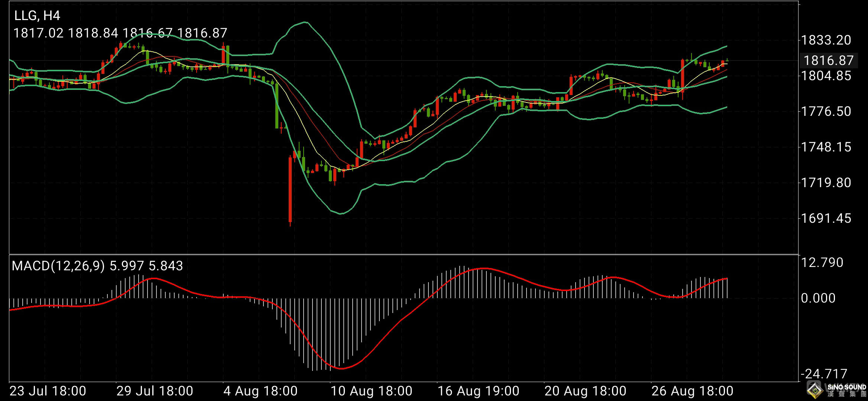
Task: Click the 1691.45 price axis label
Action: pyautogui.click(x=826, y=218)
